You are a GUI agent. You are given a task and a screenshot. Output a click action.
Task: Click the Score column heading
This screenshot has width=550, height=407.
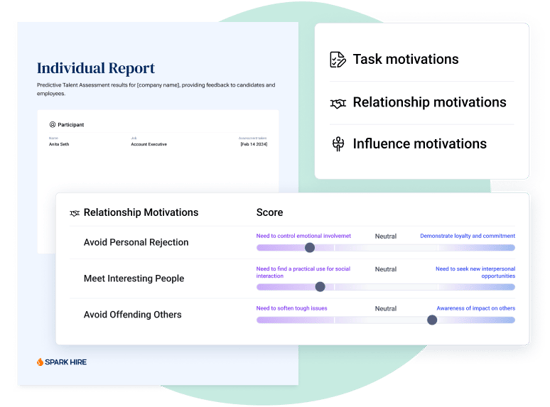click(x=269, y=212)
